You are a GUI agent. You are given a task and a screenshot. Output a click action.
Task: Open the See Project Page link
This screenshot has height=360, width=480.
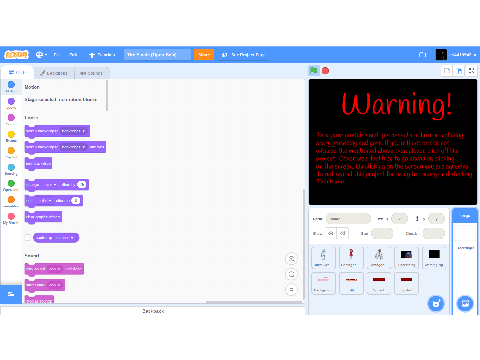[x=243, y=55]
